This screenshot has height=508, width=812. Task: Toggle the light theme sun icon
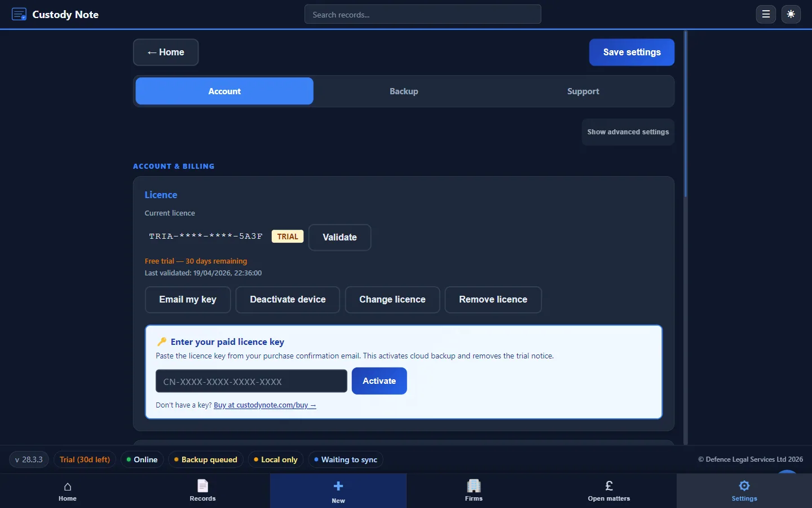[x=791, y=14]
